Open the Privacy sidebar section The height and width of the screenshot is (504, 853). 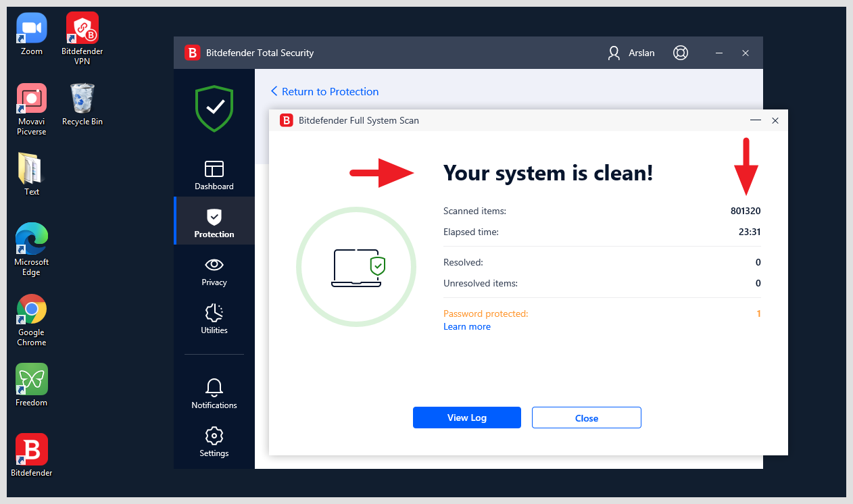pyautogui.click(x=214, y=271)
